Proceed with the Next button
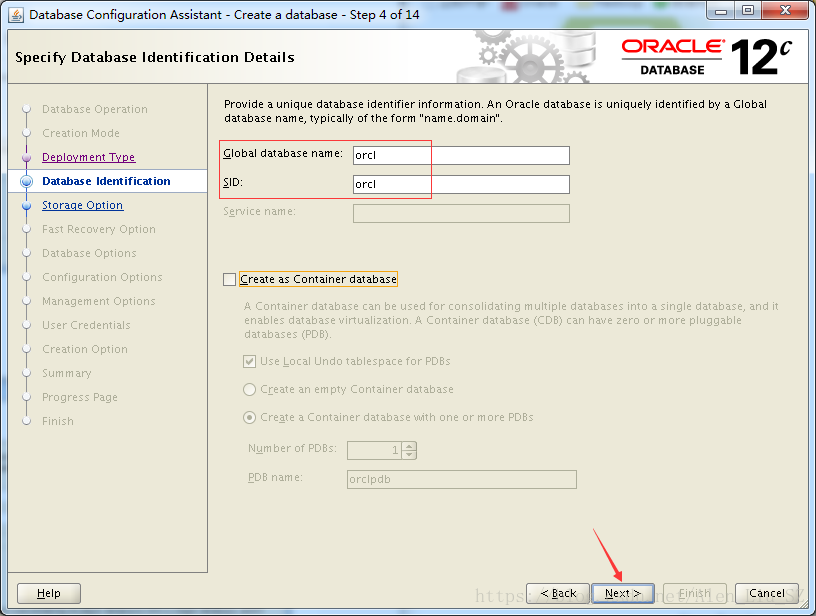 coord(622,593)
